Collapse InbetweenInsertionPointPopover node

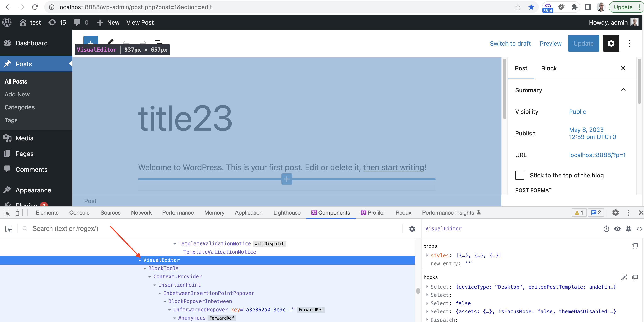coord(160,293)
